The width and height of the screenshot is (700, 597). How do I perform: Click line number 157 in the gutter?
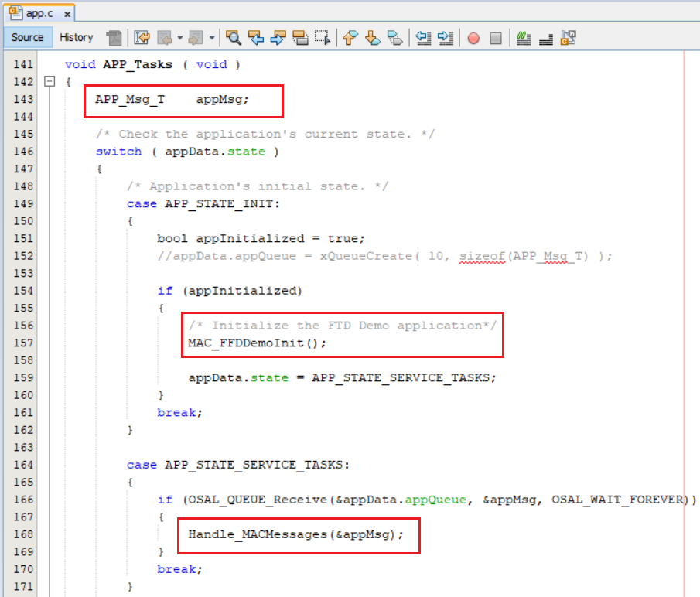(23, 343)
